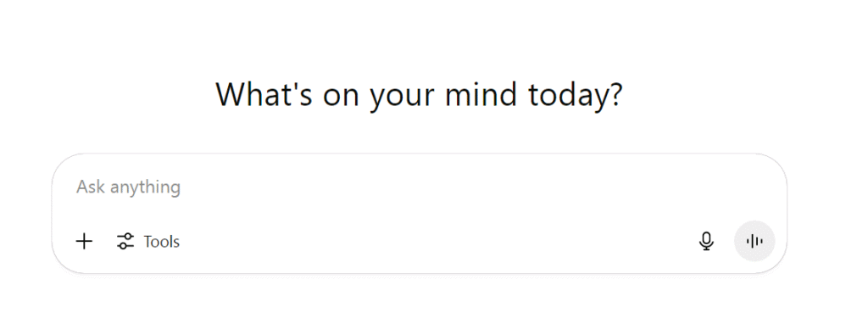The width and height of the screenshot is (868, 313).
Task: Focus the Ask anything prompt box
Action: [419, 187]
